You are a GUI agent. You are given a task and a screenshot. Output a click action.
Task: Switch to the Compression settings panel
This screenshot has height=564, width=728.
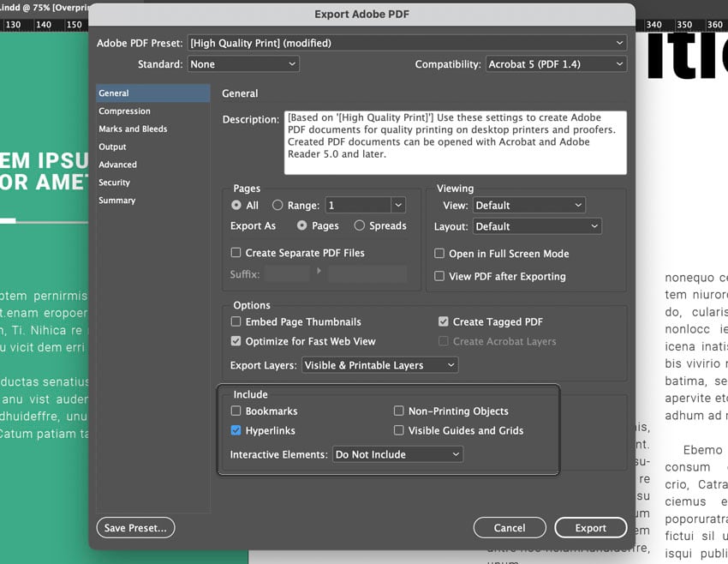[x=125, y=111]
